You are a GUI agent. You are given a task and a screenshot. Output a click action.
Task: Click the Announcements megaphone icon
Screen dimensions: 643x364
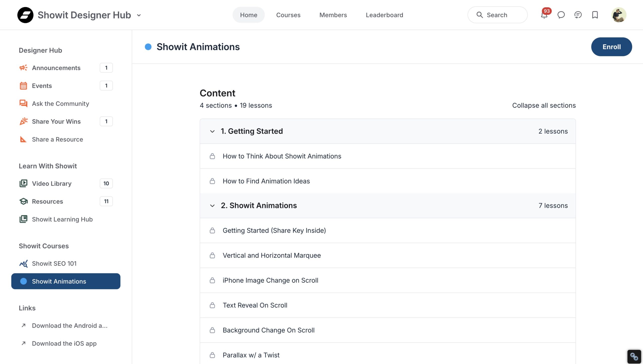(23, 68)
